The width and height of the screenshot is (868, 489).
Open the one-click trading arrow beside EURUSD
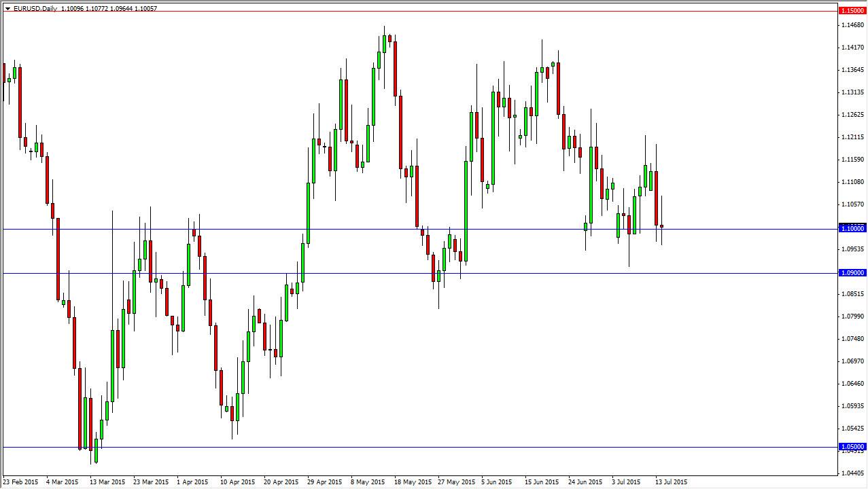coord(7,9)
